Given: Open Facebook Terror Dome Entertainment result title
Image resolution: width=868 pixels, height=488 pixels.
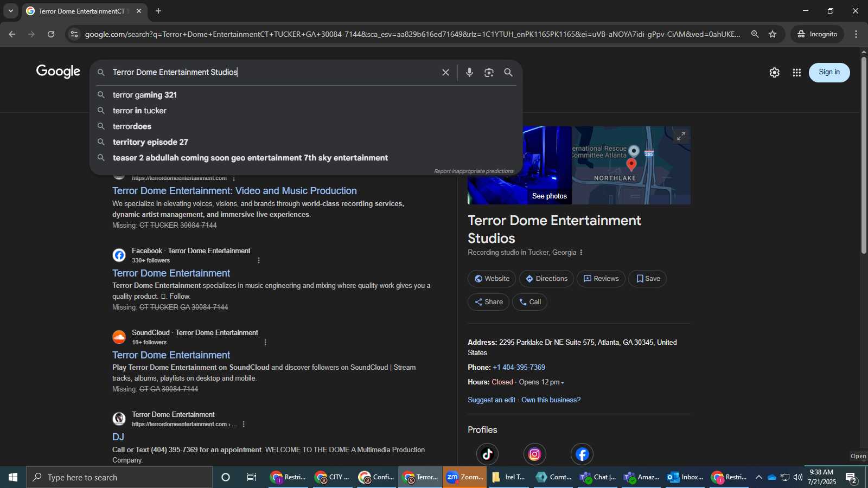Looking at the screenshot, I should coord(171,273).
